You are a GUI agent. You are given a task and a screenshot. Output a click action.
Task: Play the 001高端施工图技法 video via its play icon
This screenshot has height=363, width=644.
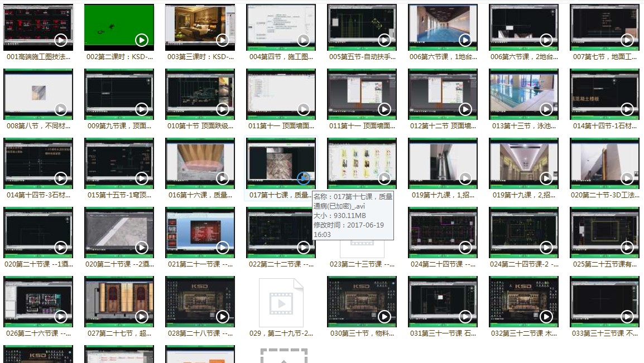coord(61,40)
